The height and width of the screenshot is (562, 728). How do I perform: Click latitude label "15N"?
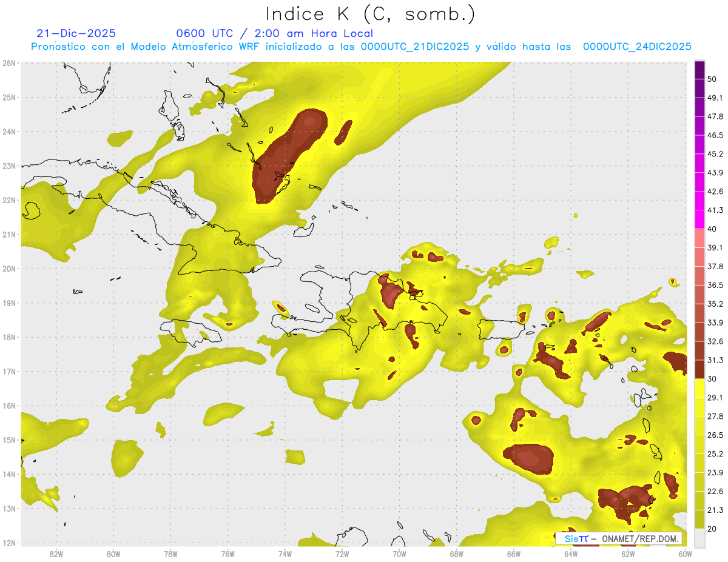coord(9,440)
